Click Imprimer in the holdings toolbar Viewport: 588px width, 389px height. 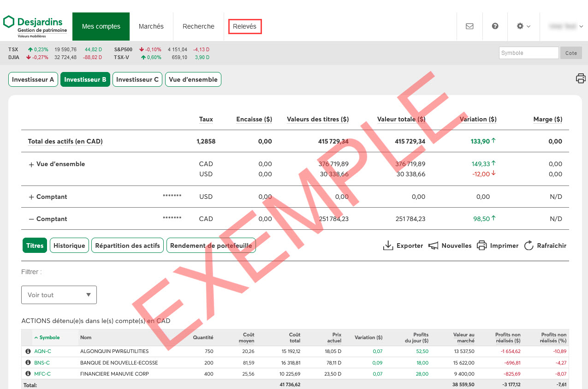coord(498,245)
